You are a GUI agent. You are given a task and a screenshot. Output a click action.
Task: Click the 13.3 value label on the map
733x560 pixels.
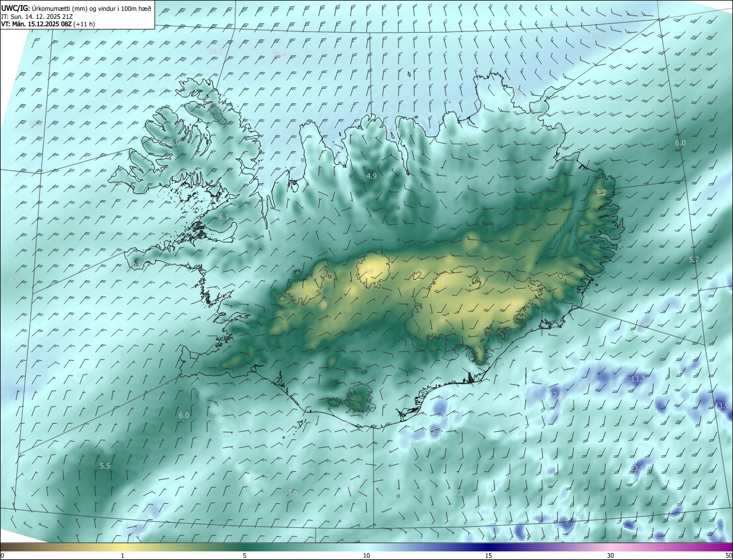(x=638, y=378)
